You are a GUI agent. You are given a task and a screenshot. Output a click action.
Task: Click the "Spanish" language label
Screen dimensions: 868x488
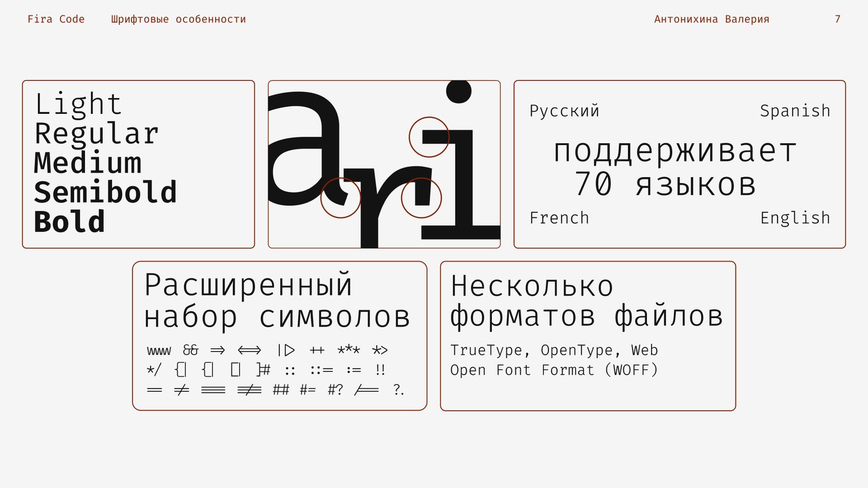pos(795,111)
